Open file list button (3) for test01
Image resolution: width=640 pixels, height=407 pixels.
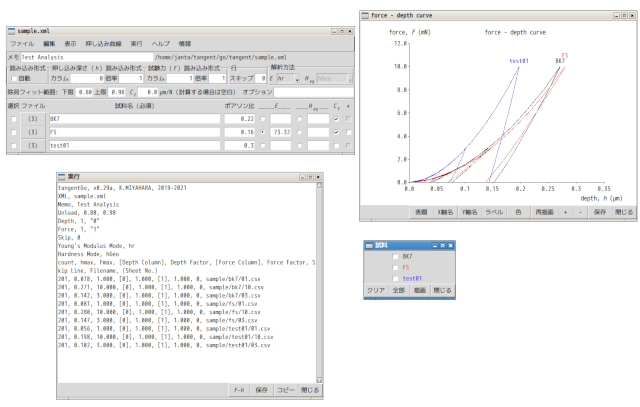pos(33,145)
